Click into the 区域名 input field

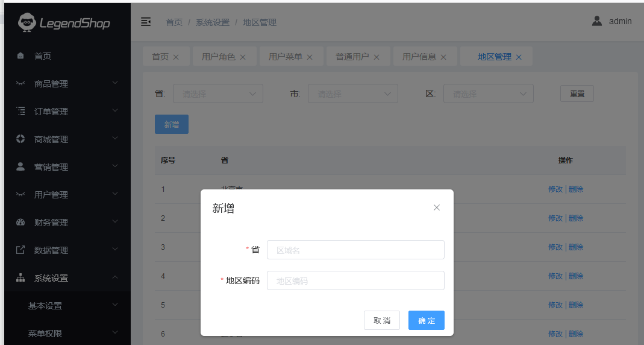[x=355, y=250]
